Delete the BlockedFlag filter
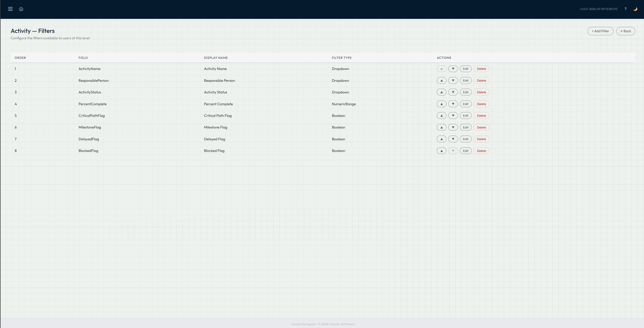The image size is (644, 328). tap(481, 151)
